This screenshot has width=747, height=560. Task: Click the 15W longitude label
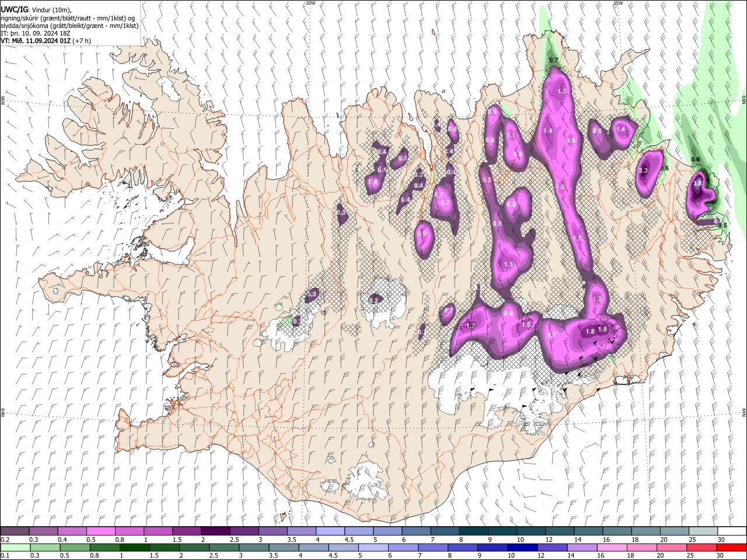coord(619,3)
